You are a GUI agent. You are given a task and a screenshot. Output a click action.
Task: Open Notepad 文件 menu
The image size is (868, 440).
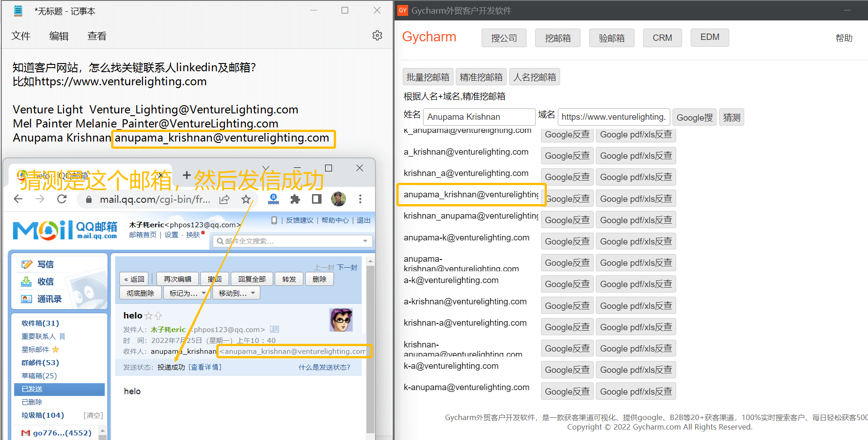pos(21,36)
